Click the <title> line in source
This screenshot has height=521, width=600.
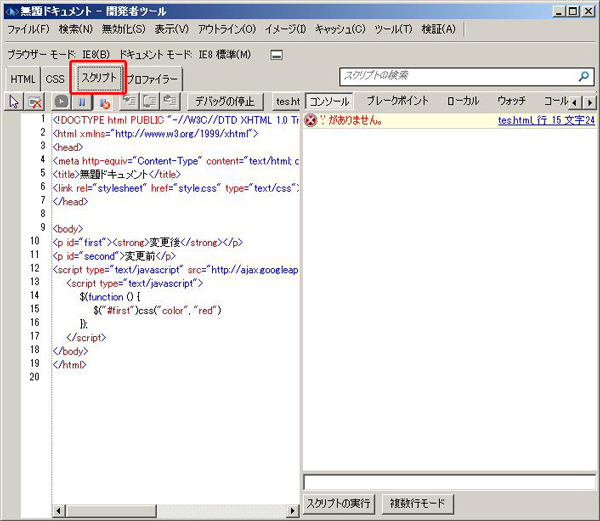(117, 174)
